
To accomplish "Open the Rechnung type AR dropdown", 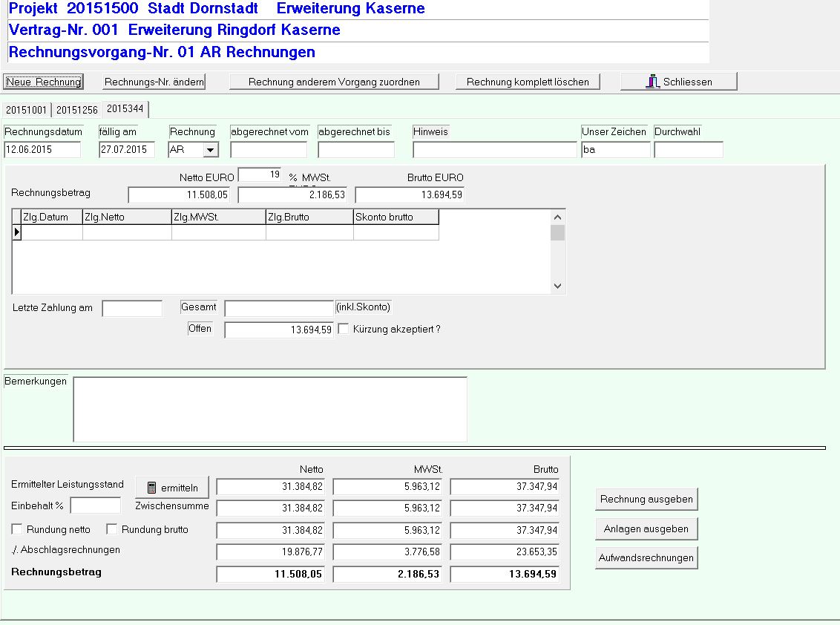I will (211, 150).
